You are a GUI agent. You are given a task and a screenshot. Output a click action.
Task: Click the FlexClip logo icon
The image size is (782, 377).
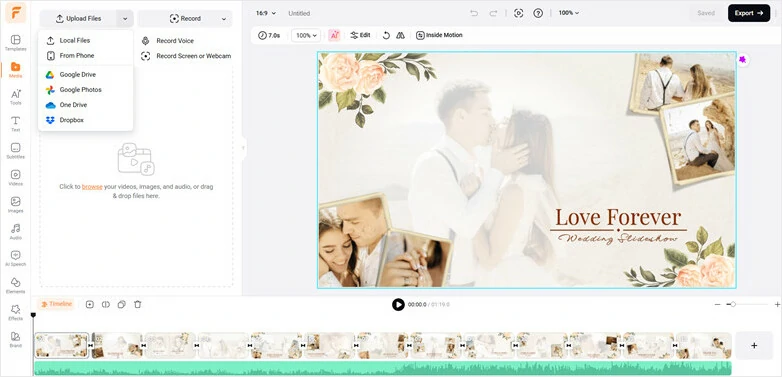pyautogui.click(x=15, y=13)
